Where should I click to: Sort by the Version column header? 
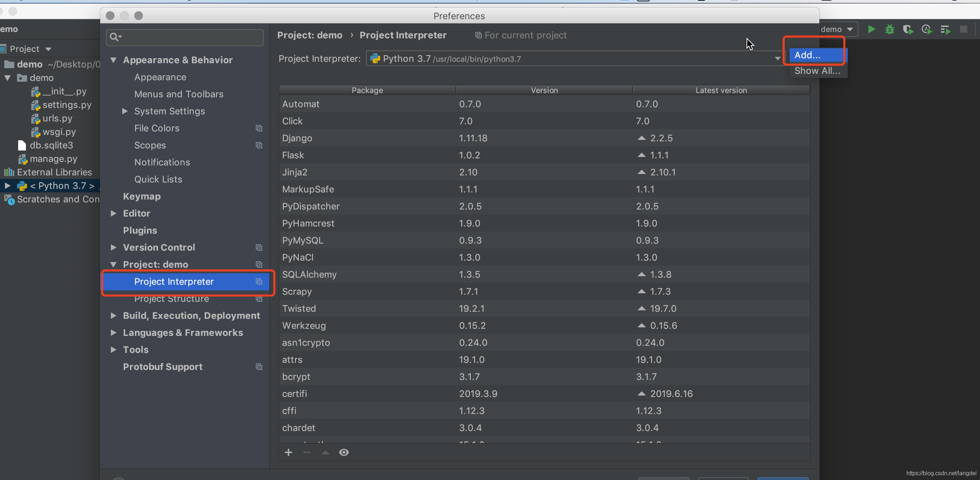pos(544,91)
